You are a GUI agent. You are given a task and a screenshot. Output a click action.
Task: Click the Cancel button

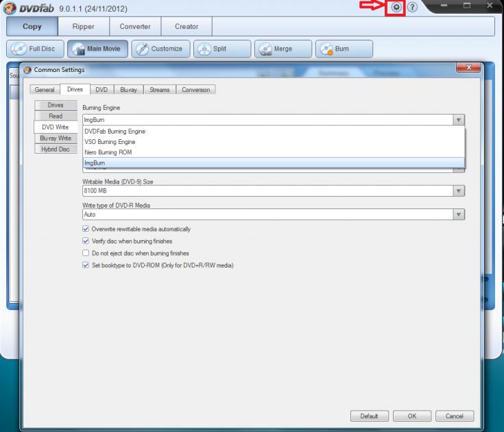coord(454,416)
